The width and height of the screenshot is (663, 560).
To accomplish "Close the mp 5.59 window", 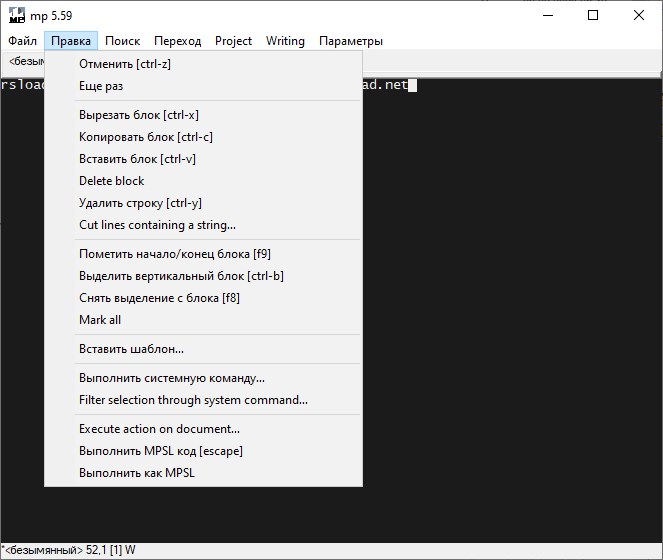I will point(639,16).
